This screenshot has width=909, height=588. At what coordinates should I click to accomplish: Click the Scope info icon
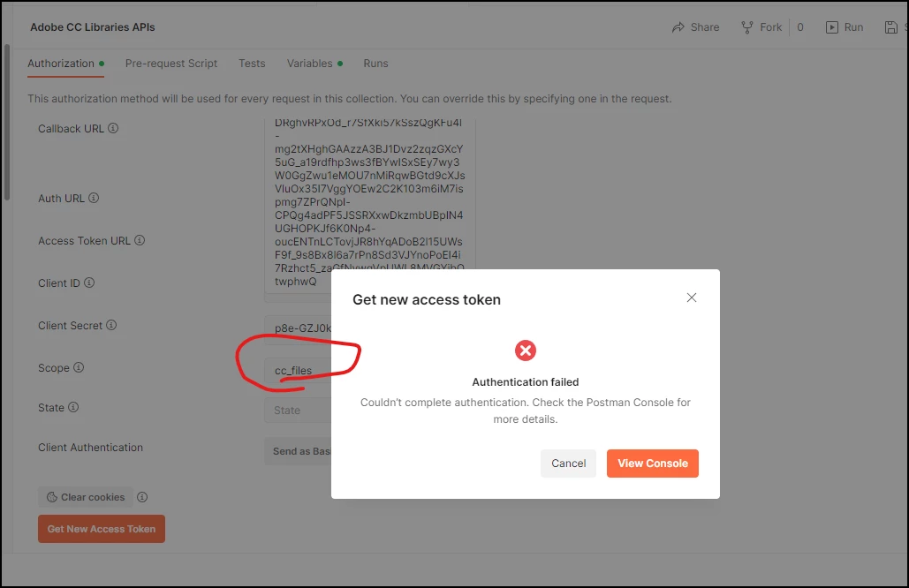pyautogui.click(x=79, y=367)
